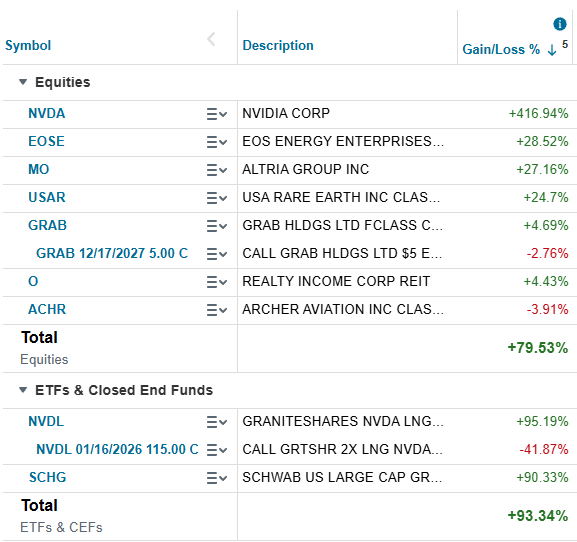Open the NVDL 01/16/2026 call actions menu
577x542 pixels.
pos(216,450)
